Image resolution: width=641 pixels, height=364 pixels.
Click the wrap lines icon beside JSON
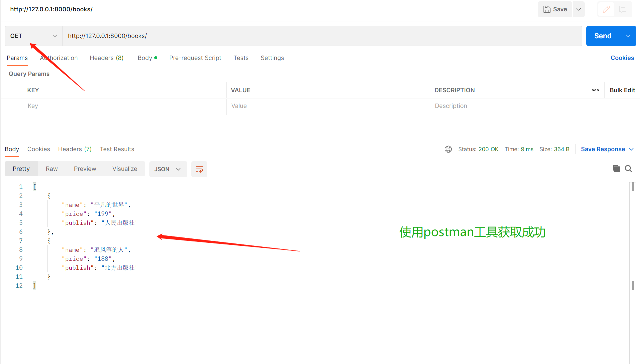click(x=199, y=169)
